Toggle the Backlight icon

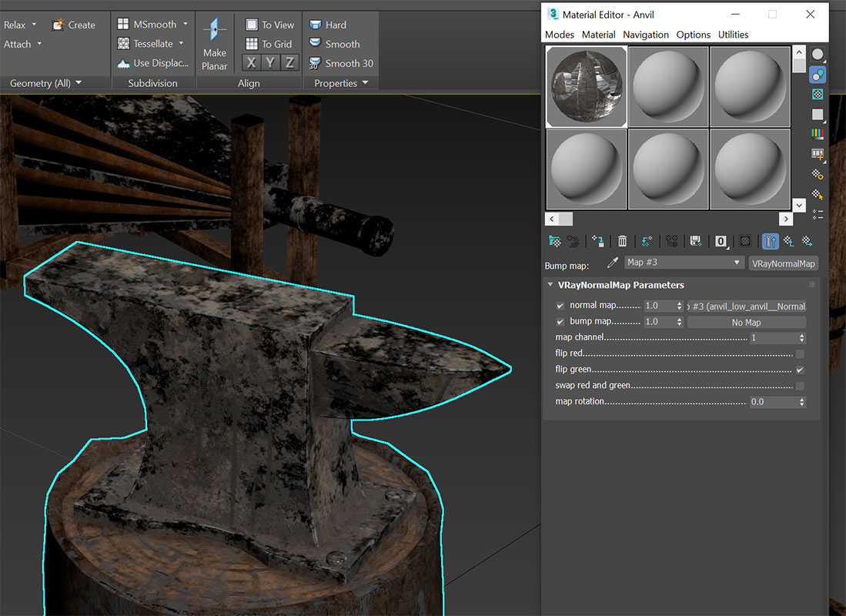point(818,75)
